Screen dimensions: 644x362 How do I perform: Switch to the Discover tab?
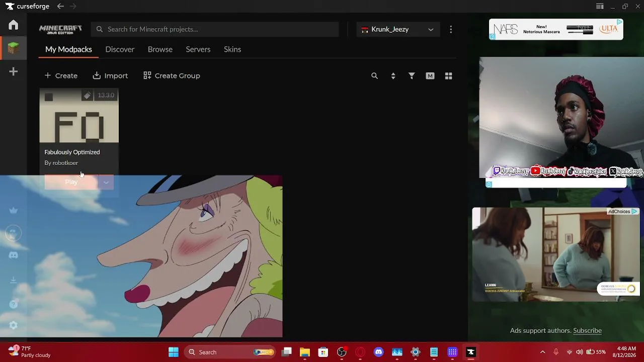point(120,49)
